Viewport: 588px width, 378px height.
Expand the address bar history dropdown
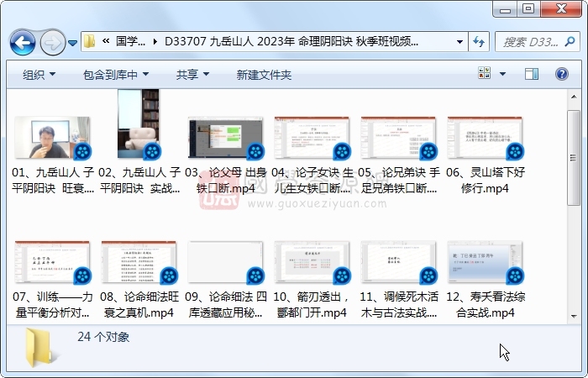click(x=459, y=41)
